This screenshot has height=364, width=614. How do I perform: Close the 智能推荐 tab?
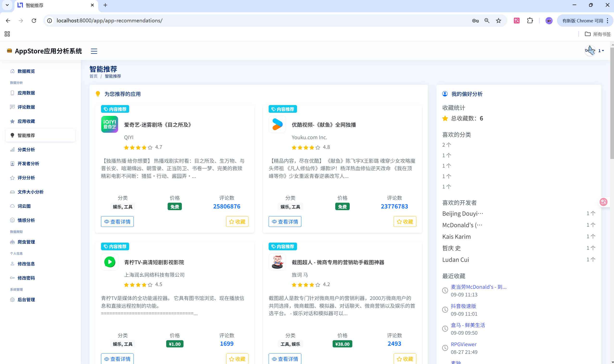(x=92, y=5)
